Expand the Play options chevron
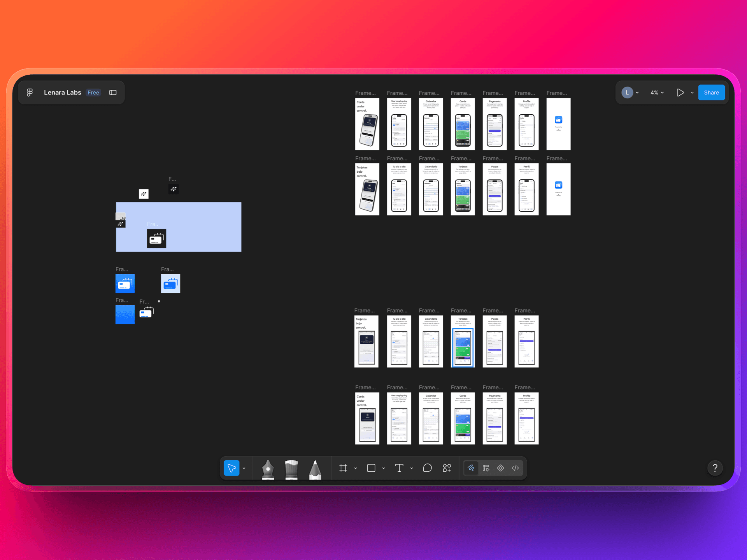 point(692,93)
